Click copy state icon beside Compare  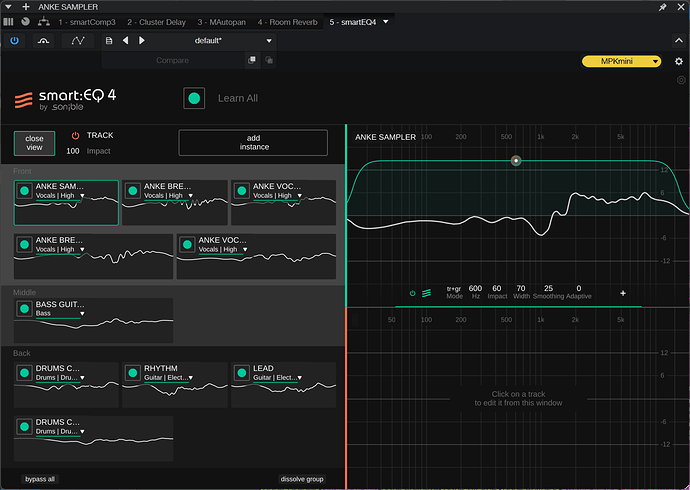[x=252, y=60]
